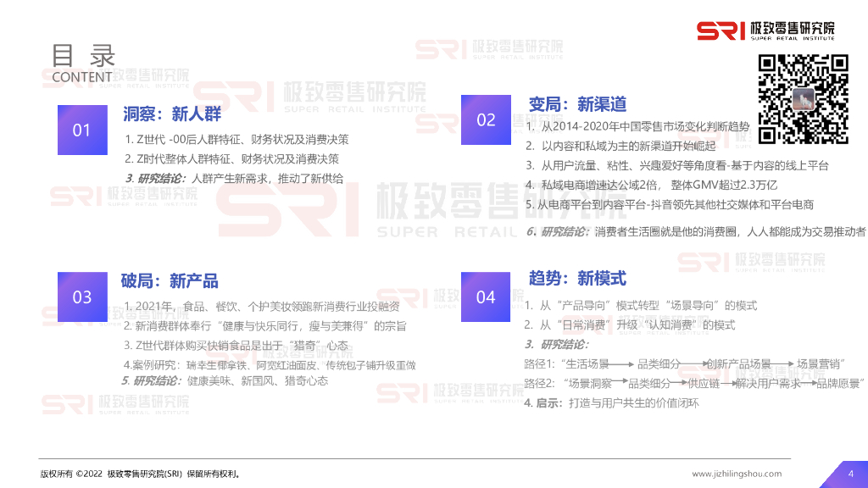
Task: Click the heading 变局：新渠道
Action: coord(577,104)
